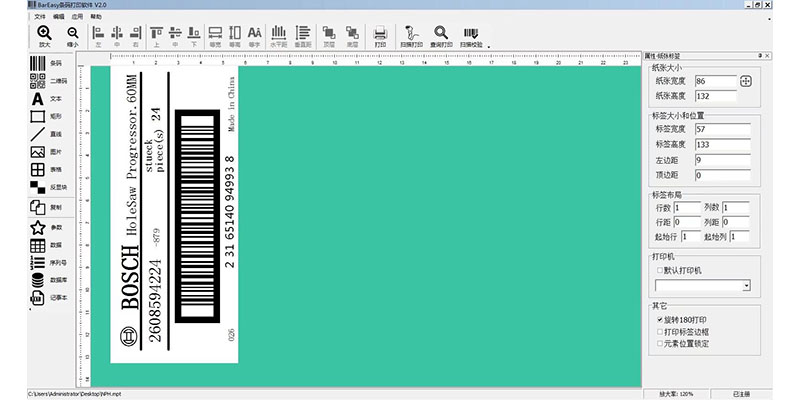
Task: Click the row spacing (行距) field
Action: click(x=687, y=222)
